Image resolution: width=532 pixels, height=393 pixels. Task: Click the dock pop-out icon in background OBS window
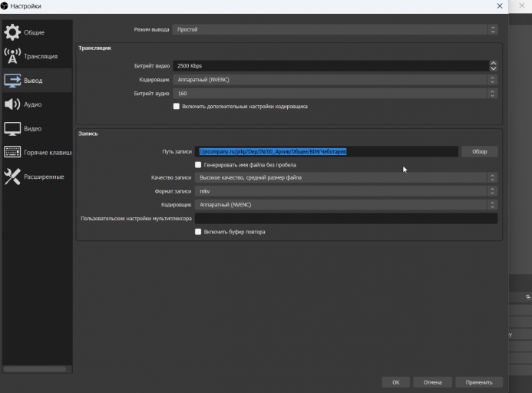528,297
